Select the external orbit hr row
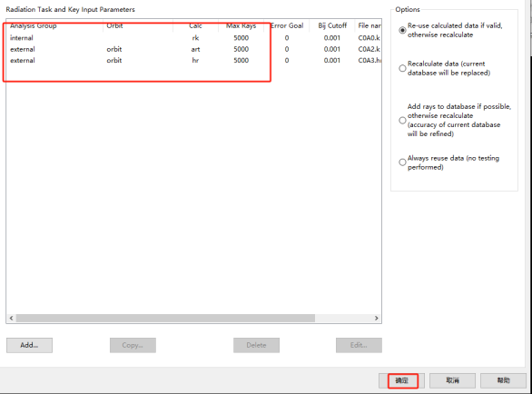 tap(193, 61)
